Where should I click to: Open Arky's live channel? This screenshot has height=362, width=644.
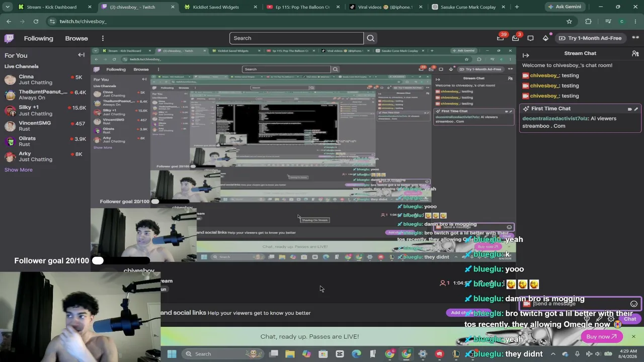coord(45,156)
